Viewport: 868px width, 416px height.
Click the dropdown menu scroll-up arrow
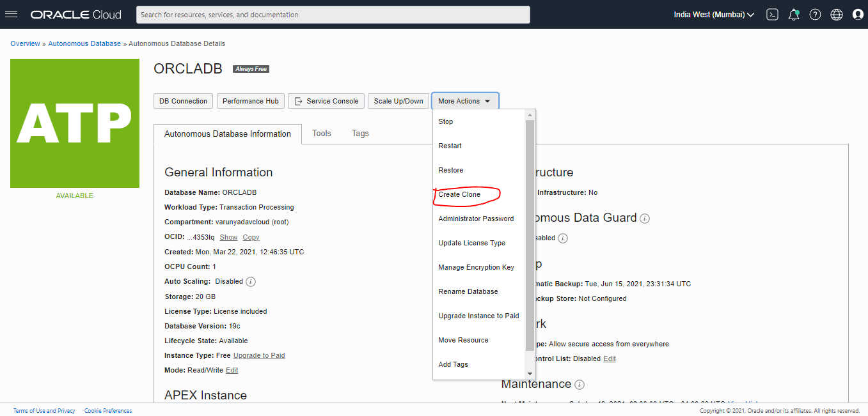coord(530,115)
